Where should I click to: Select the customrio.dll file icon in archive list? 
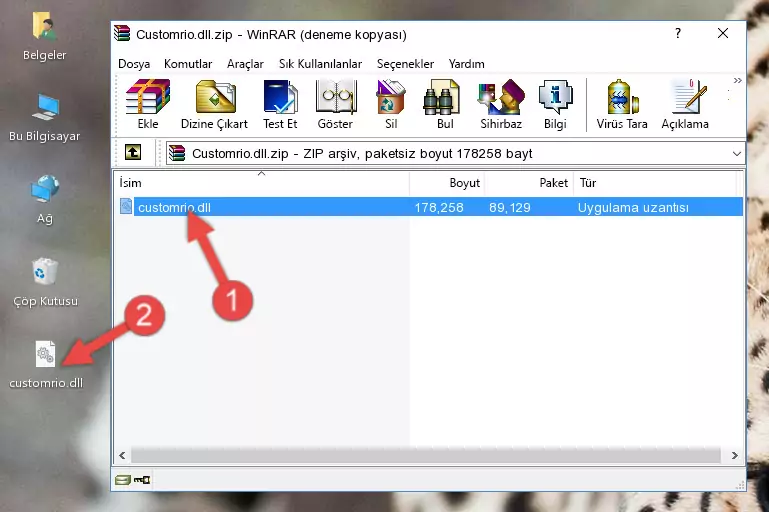[x=126, y=206]
